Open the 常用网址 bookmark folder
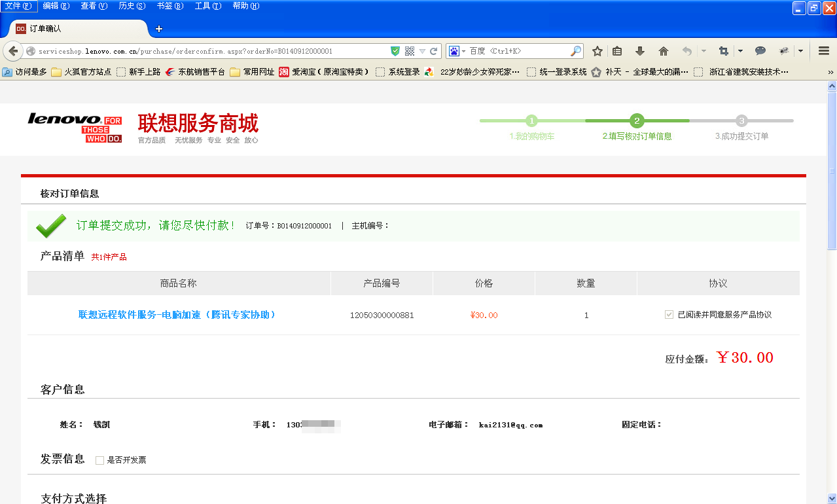Viewport: 837px width, 504px height. tap(252, 72)
